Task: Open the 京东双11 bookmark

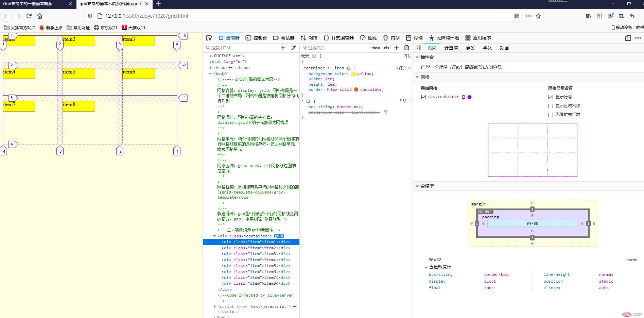Action: (x=105, y=28)
